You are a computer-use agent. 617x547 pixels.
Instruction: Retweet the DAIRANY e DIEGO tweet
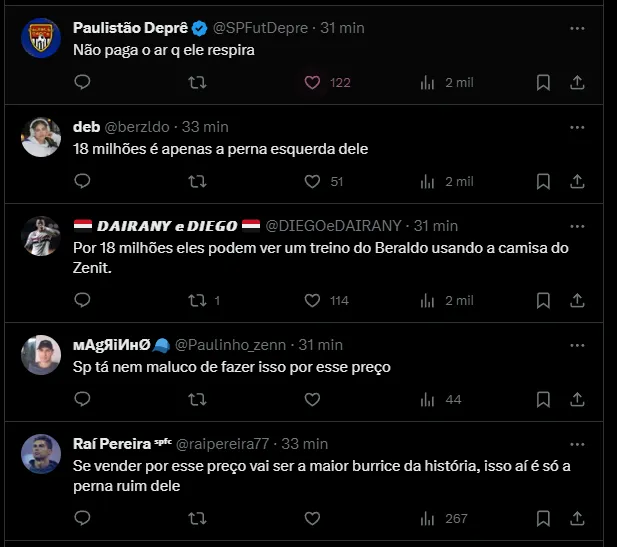pos(197,300)
